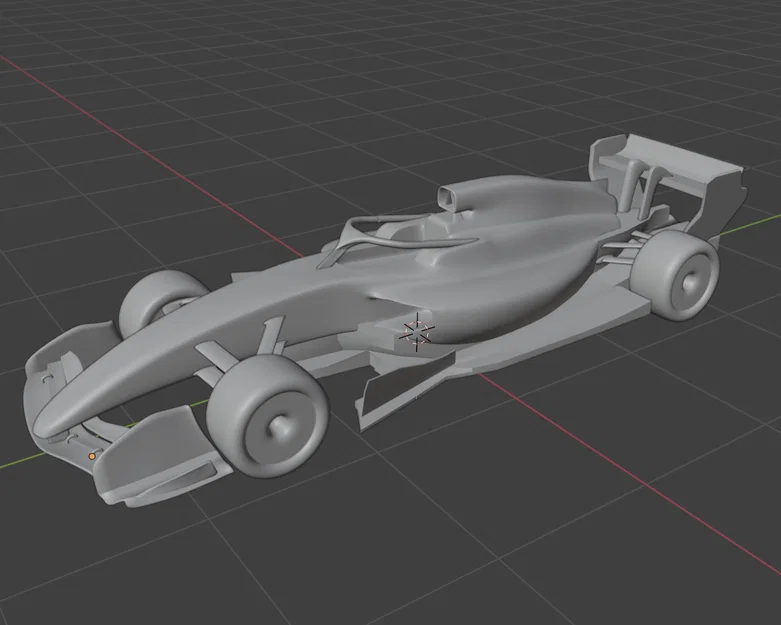Image resolution: width=781 pixels, height=625 pixels.
Task: Click the rear wheel of the car model
Action: pos(676,275)
